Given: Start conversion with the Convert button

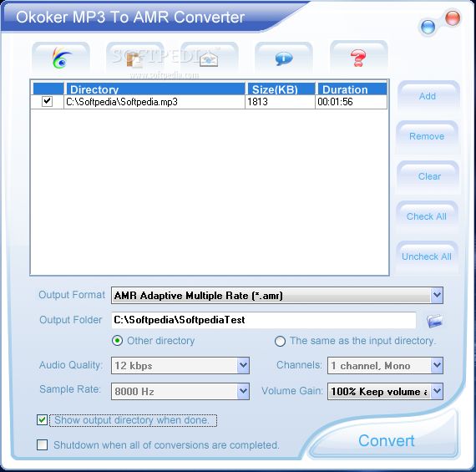Looking at the screenshot, I should click(x=386, y=440).
